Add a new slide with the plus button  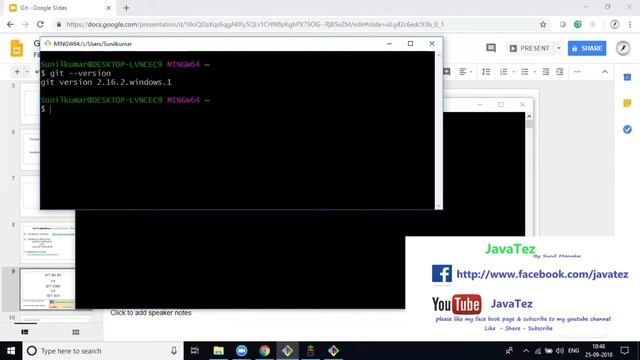click(17, 72)
